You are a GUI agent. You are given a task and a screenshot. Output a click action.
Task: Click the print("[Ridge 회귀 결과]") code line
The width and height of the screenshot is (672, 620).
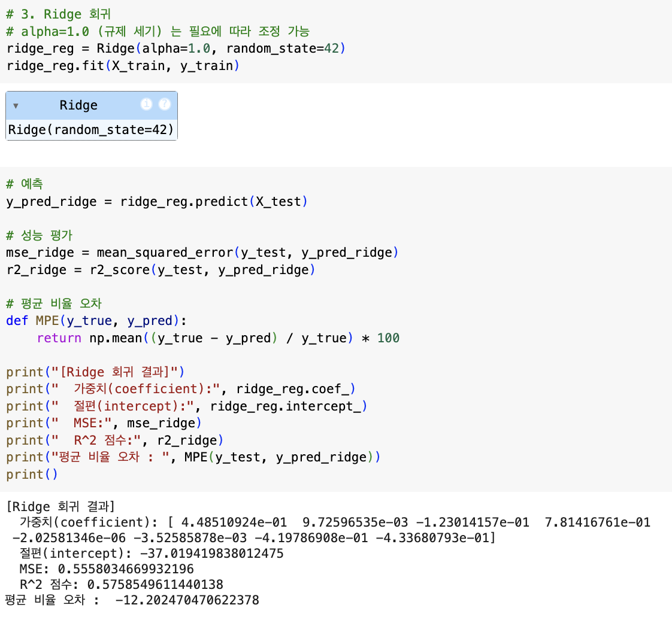click(x=95, y=372)
